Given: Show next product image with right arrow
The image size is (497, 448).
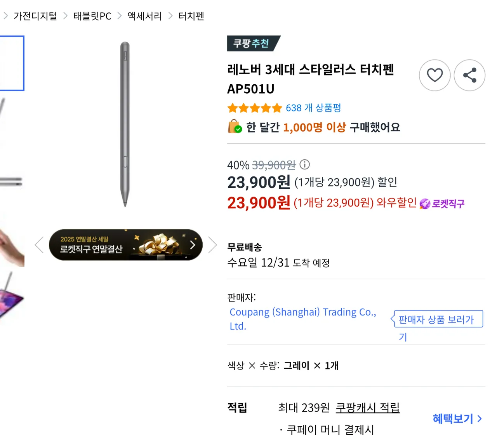Looking at the screenshot, I should pyautogui.click(x=212, y=245).
